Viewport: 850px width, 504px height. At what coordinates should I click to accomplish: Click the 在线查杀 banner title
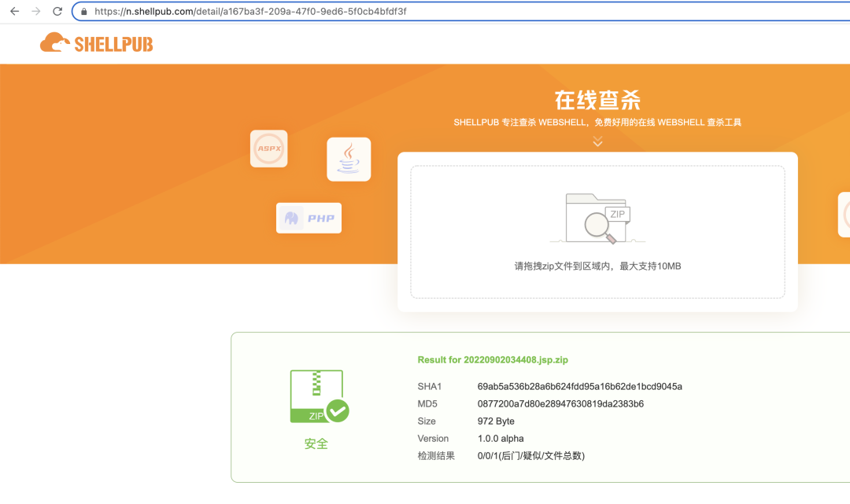click(597, 100)
